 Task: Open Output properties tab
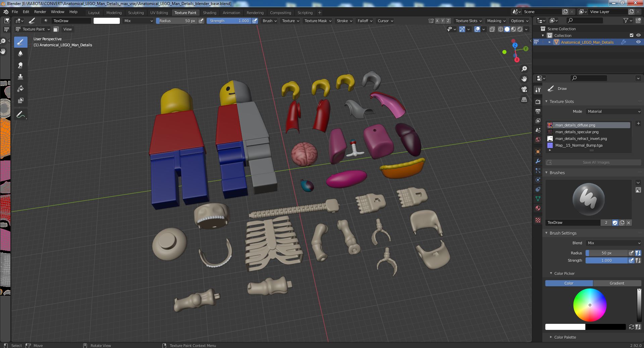538,111
